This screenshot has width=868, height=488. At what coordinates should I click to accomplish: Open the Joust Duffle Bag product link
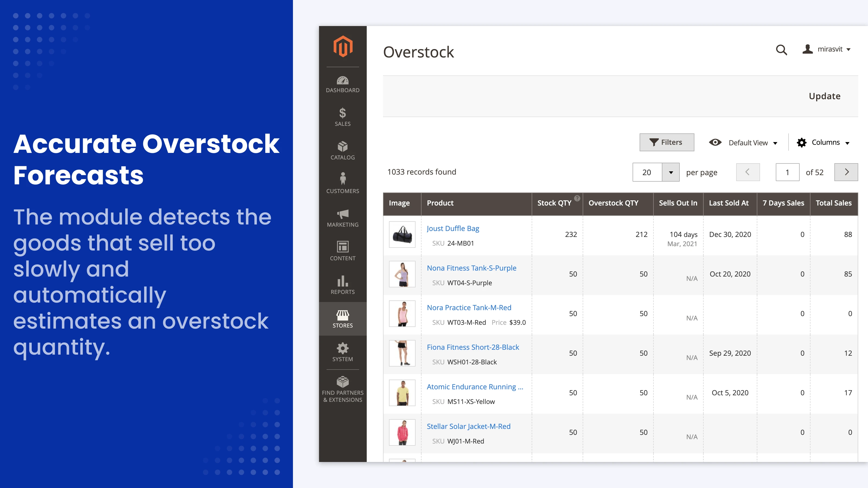point(453,228)
